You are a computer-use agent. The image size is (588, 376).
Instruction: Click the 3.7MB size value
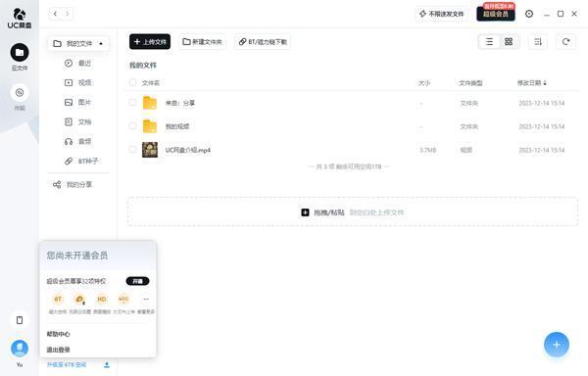point(428,150)
